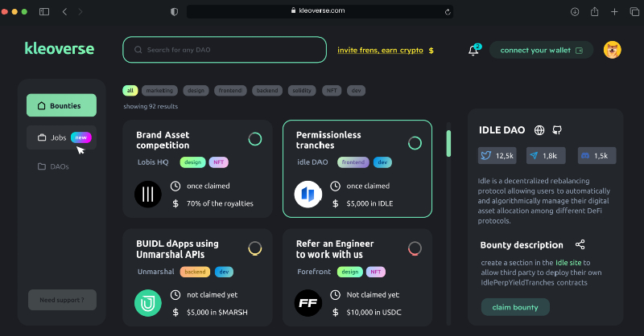Filter bounties by frontend
644x336 pixels.
[230, 90]
